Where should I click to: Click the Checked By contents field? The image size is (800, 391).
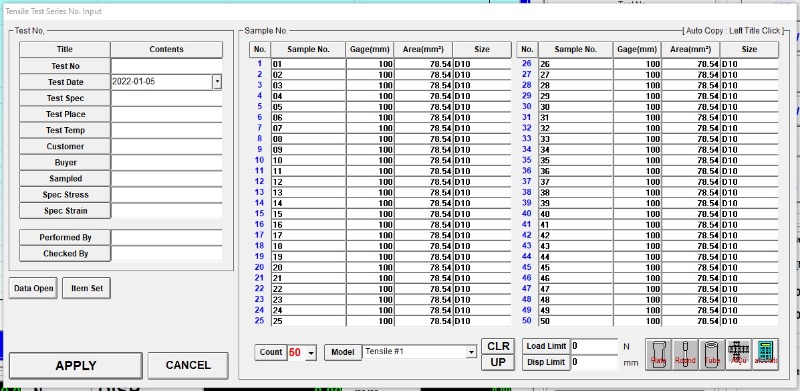tap(166, 254)
